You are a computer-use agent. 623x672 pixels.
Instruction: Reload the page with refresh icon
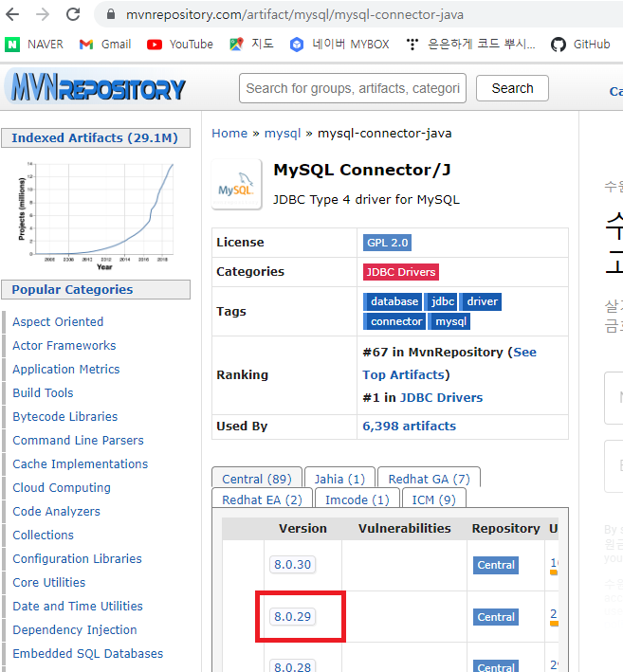[x=73, y=14]
